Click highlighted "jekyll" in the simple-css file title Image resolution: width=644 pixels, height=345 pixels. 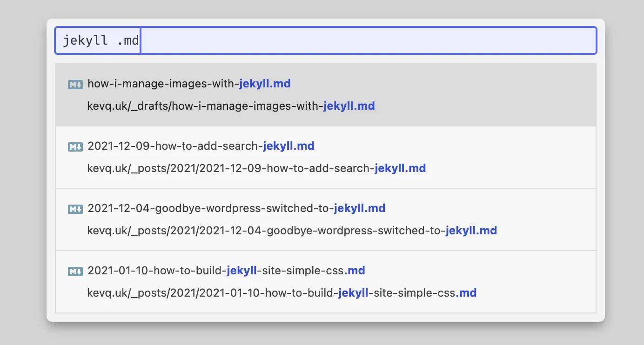point(241,271)
